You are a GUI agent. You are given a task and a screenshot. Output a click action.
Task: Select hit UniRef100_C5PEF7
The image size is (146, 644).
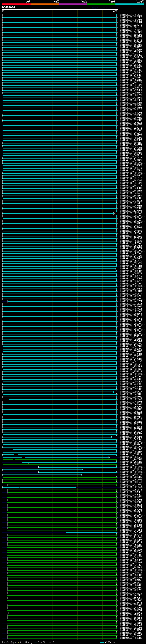coord(131,165)
